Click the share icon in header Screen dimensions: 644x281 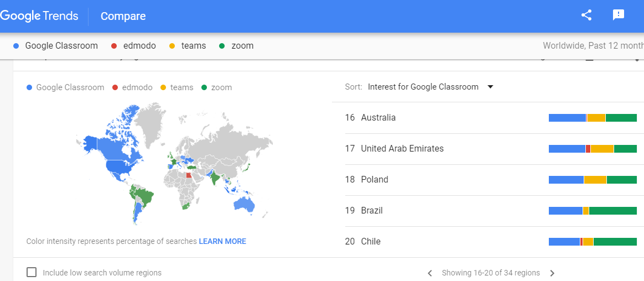(586, 15)
